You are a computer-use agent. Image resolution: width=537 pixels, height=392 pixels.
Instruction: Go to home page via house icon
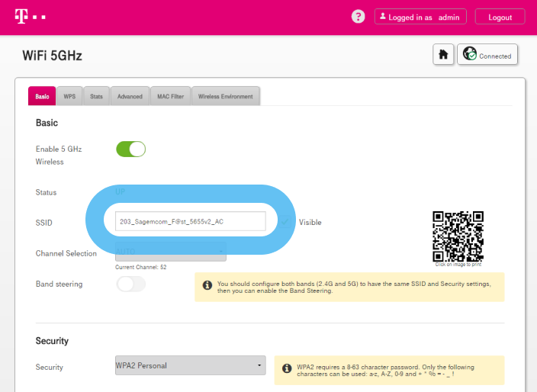[442, 55]
